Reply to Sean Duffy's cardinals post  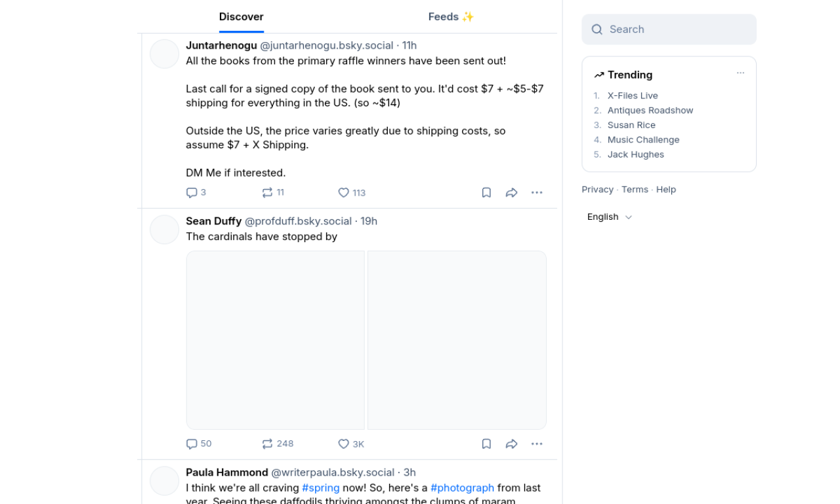point(192,444)
